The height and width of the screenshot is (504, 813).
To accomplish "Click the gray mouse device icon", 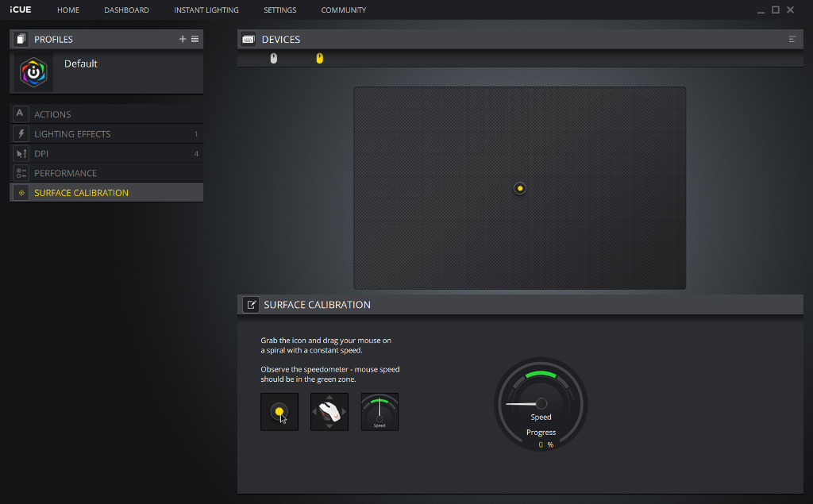I will 274,58.
